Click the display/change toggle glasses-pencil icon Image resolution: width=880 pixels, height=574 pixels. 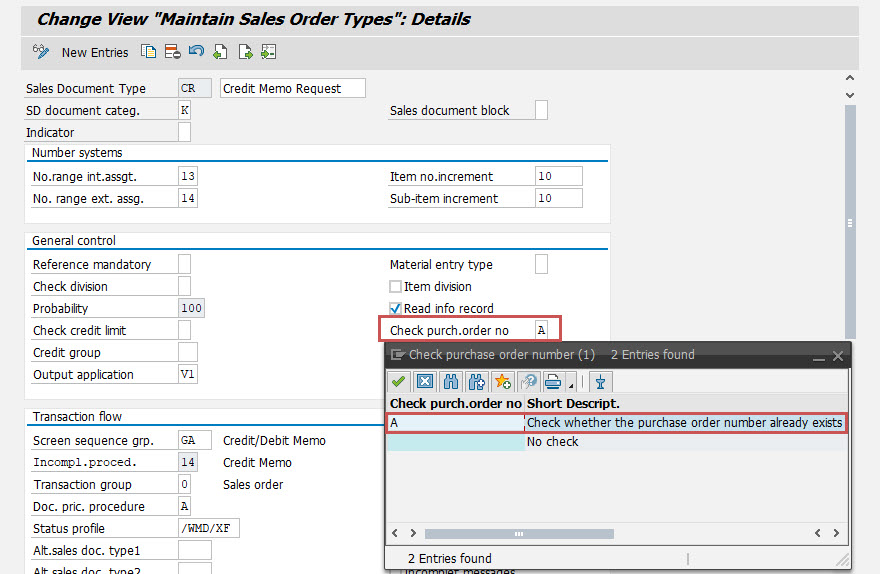[41, 52]
